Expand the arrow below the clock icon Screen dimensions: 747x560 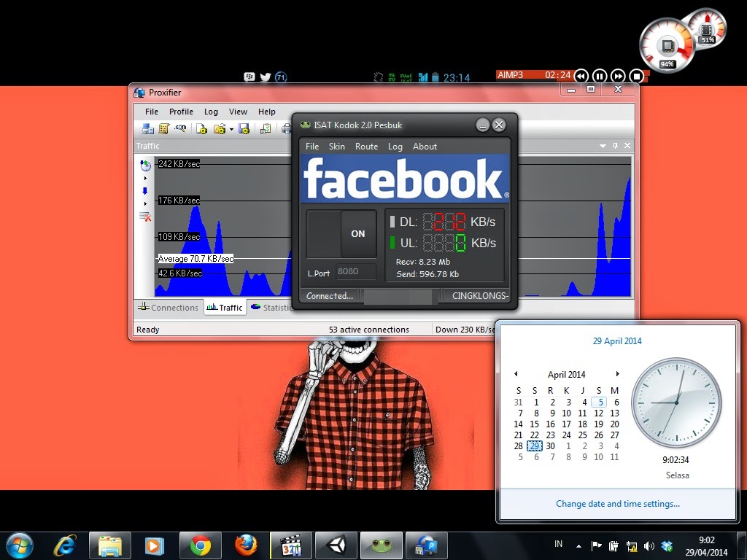tap(145, 178)
